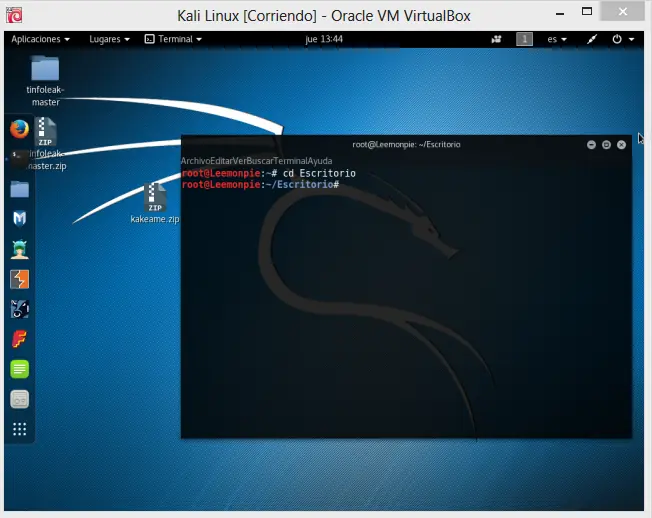Close the root@Leemonpie terminal window
652x518 pixels.
pyautogui.click(x=621, y=145)
